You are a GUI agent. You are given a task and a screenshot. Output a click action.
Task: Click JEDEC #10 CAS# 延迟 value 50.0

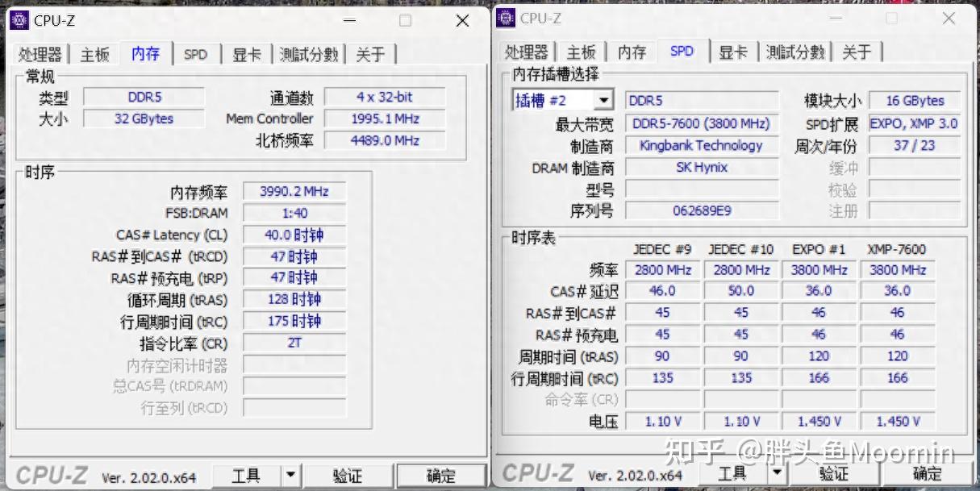pyautogui.click(x=740, y=291)
